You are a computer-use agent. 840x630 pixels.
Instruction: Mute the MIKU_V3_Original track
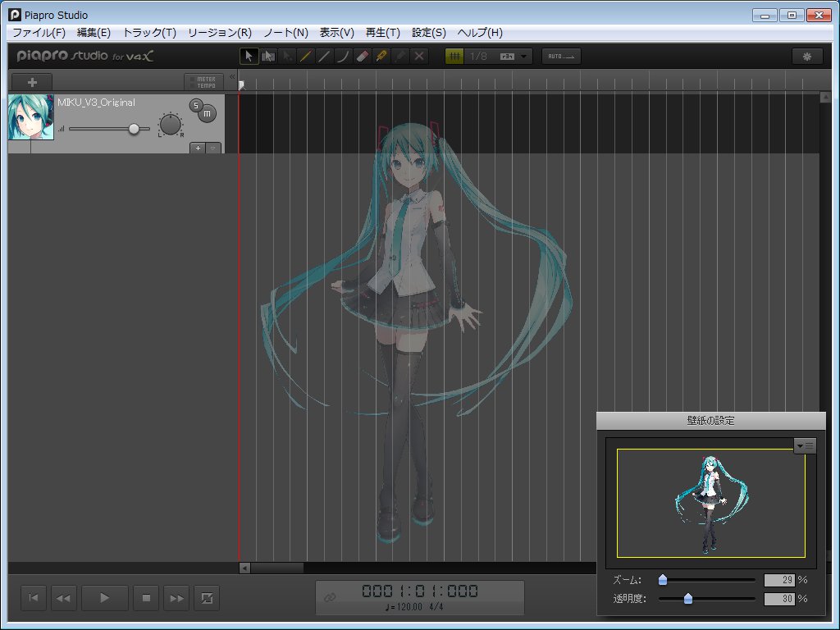pyautogui.click(x=208, y=113)
